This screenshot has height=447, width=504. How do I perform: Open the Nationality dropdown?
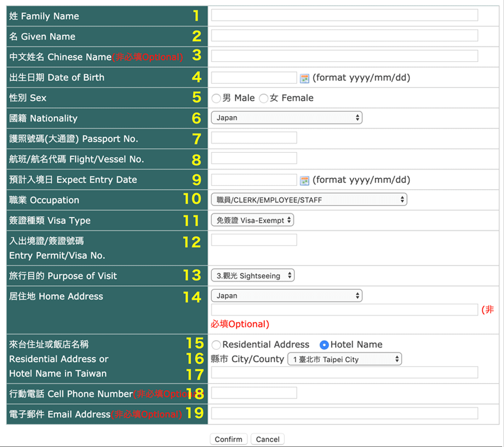(287, 118)
